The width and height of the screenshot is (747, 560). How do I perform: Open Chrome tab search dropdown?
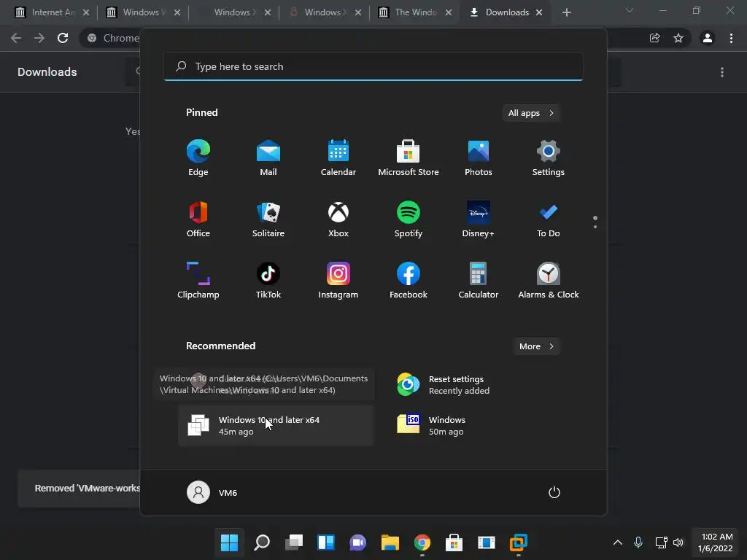tap(630, 10)
